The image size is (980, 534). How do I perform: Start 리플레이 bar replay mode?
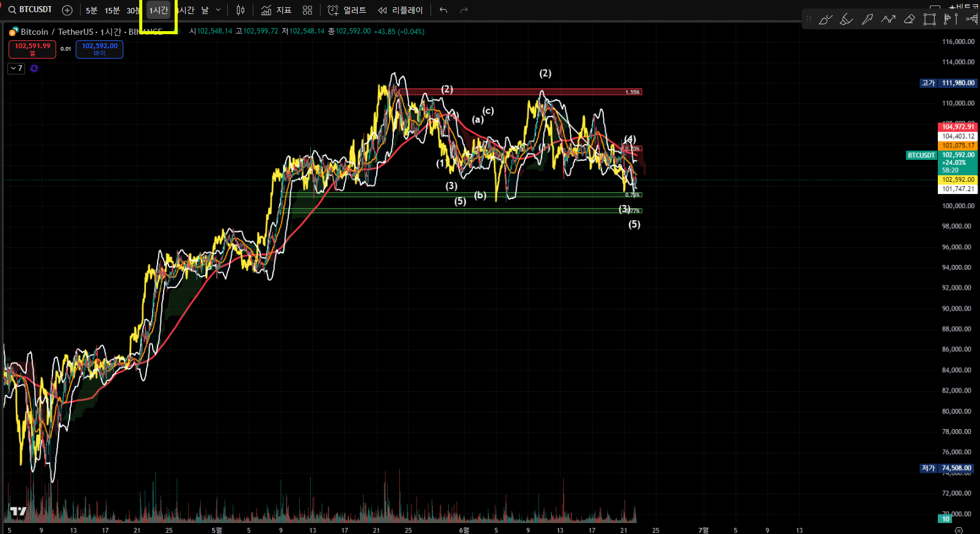[400, 10]
